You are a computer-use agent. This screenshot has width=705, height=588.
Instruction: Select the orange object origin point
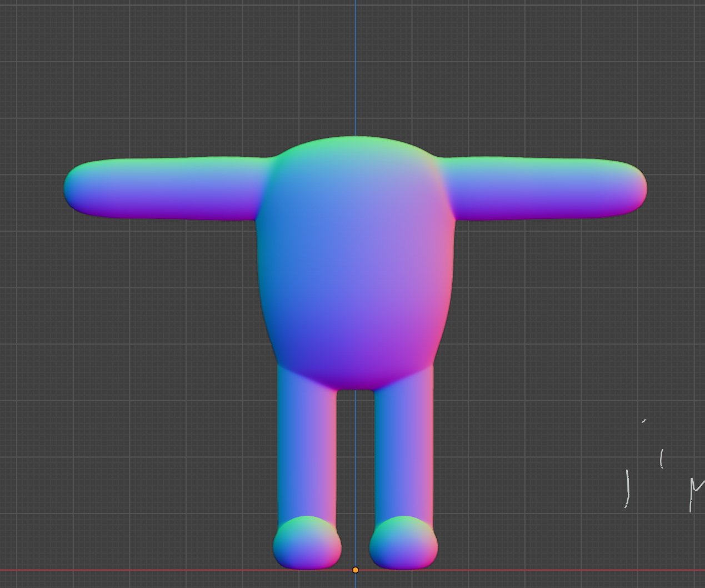pos(356,570)
